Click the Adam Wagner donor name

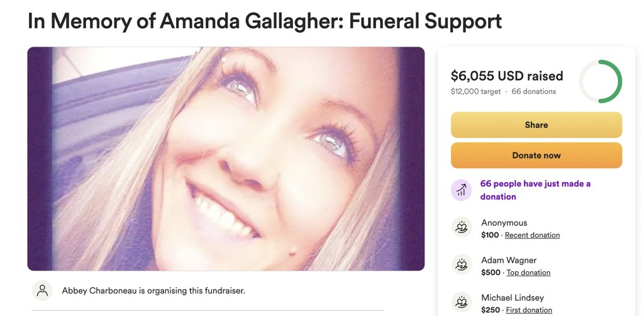pos(509,260)
